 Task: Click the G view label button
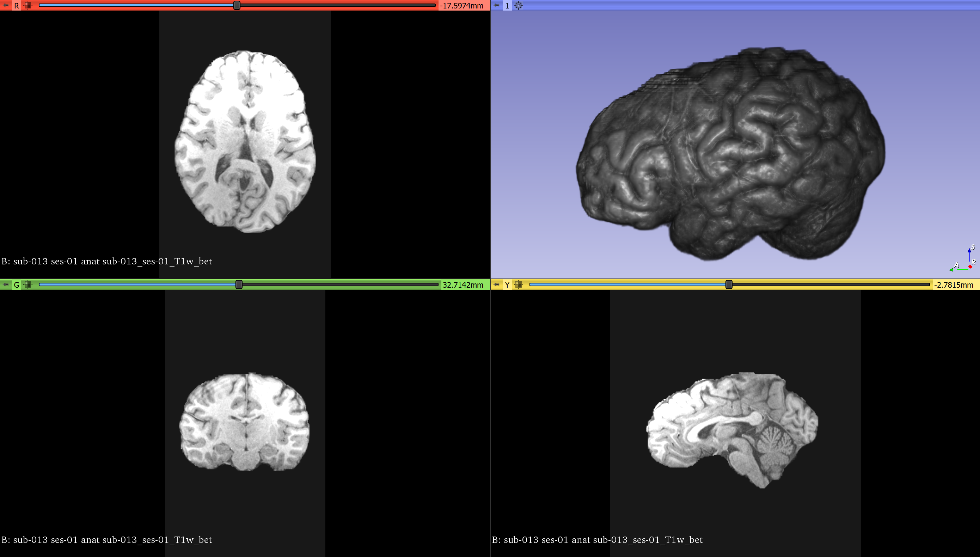pyautogui.click(x=17, y=284)
